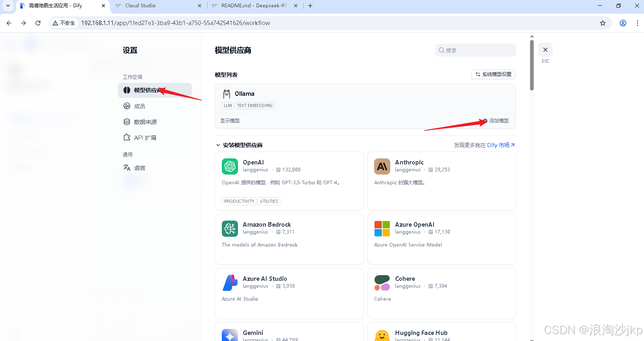This screenshot has height=341, width=644.
Task: Click the Amazon Bedrock logo icon
Action: pos(230,229)
